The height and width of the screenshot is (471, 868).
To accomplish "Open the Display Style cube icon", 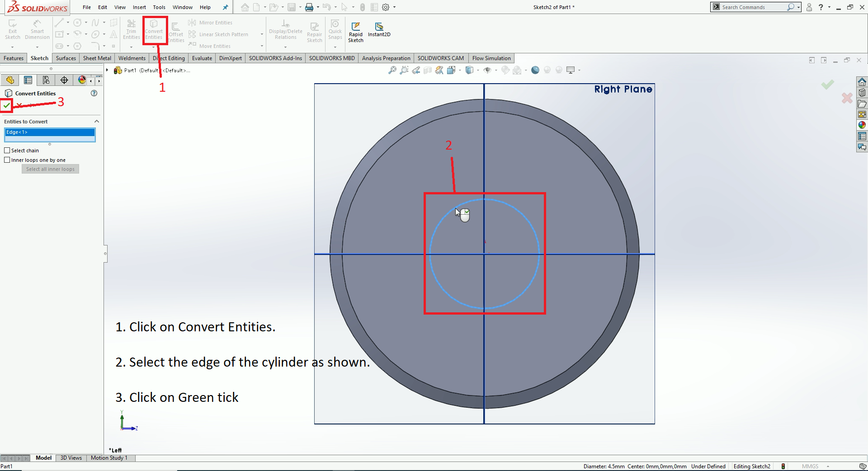I will click(x=470, y=70).
